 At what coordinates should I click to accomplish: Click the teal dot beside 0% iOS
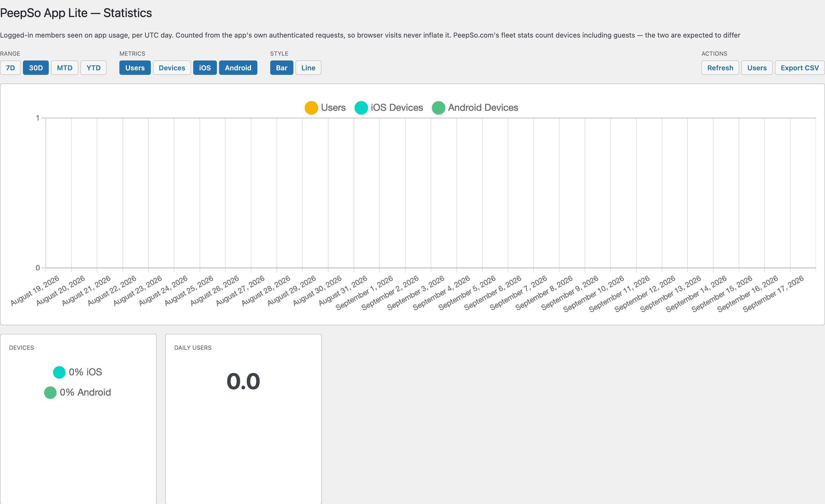59,372
